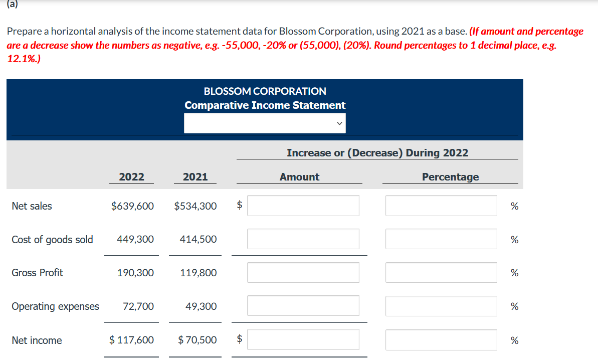Click the Percentage input field for Net sales
The height and width of the screenshot is (364, 598).
pos(441,206)
